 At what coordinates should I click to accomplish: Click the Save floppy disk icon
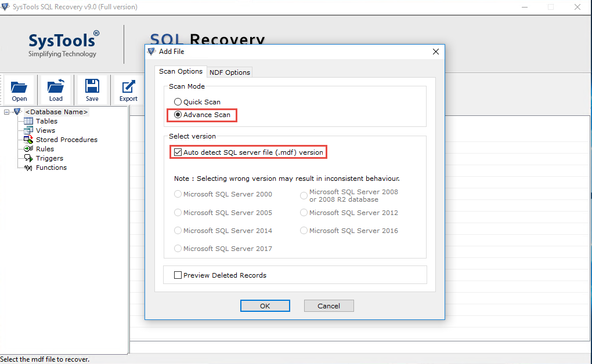[x=92, y=86]
